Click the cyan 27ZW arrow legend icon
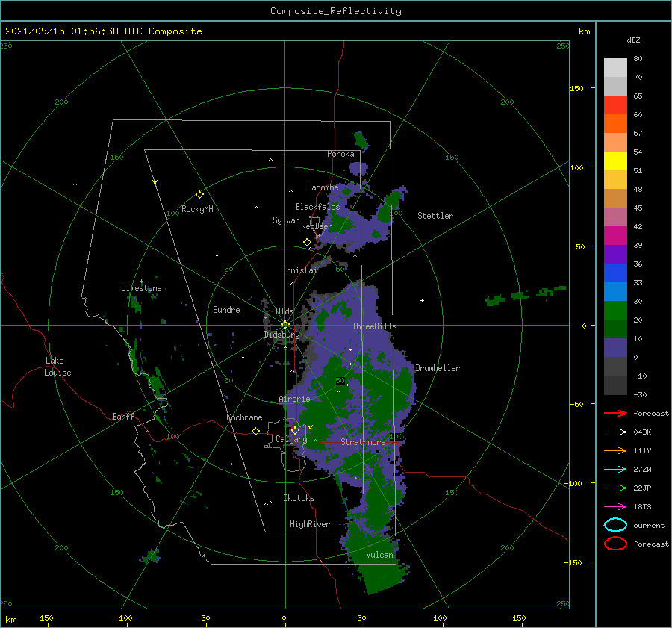672x628 pixels. [615, 470]
